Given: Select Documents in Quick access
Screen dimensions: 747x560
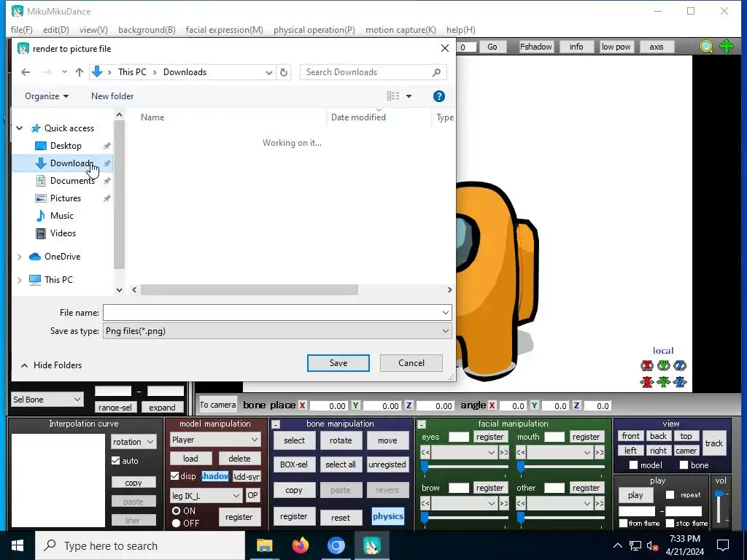Looking at the screenshot, I should 72,181.
